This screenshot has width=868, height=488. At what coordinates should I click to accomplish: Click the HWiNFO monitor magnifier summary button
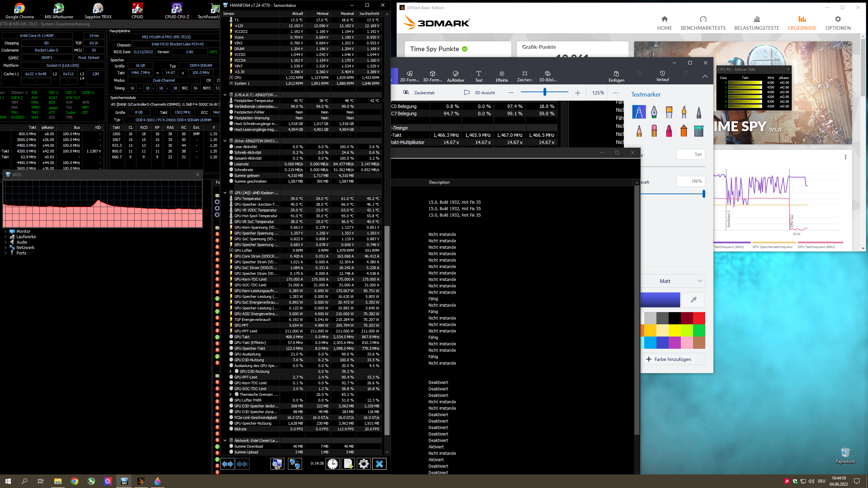(x=277, y=464)
